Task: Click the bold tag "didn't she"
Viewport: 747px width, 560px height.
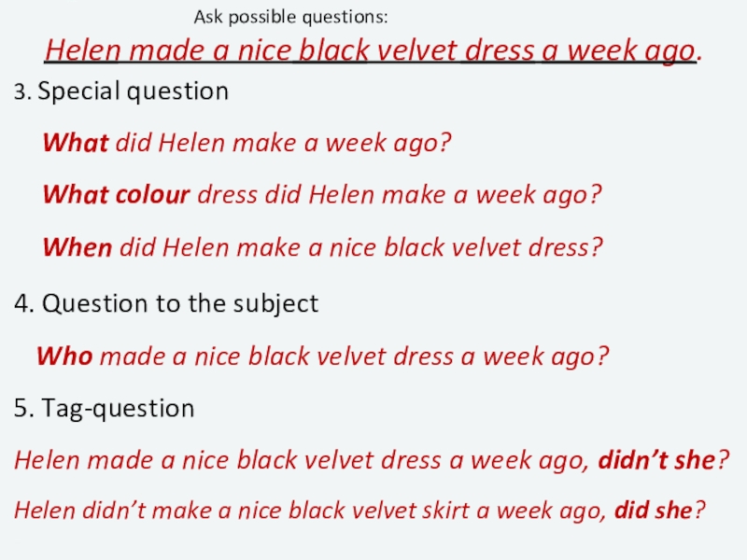Action: tap(656, 460)
